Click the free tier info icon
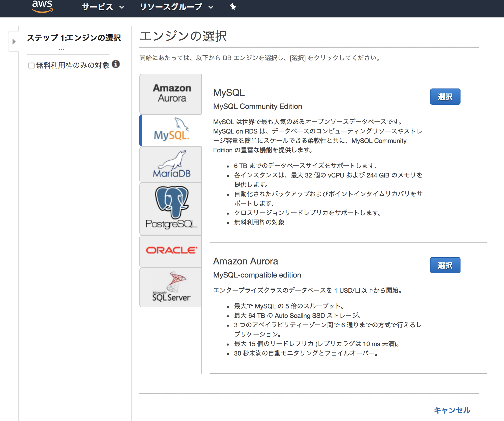 pos(116,64)
